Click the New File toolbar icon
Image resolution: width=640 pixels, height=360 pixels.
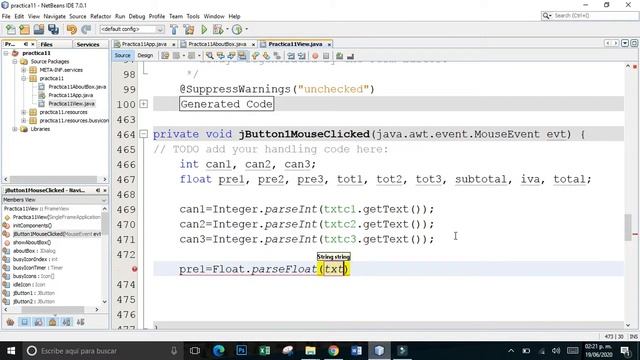(11, 29)
